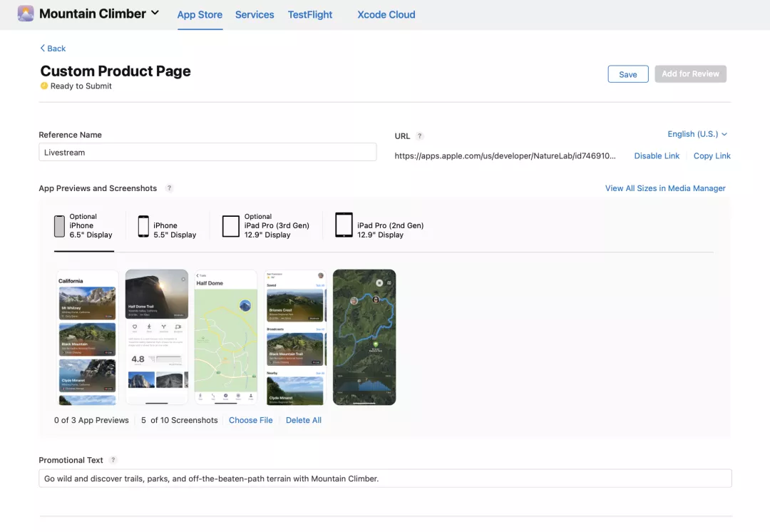The height and width of the screenshot is (532, 770).
Task: Click the '5 of 10 Screenshots' text
Action: [179, 421]
